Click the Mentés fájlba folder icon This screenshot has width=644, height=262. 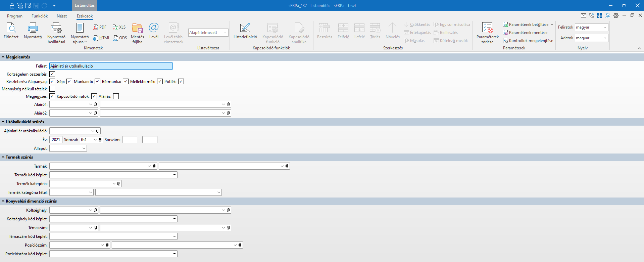point(137,28)
